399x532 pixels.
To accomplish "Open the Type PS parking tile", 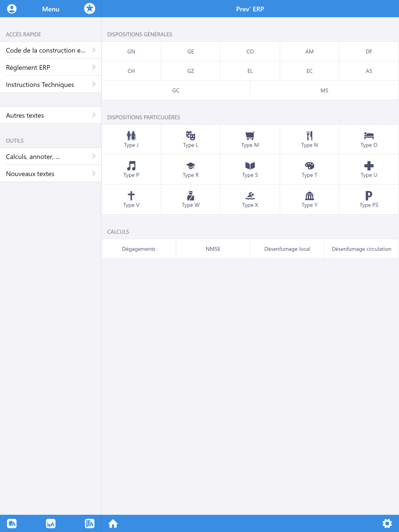I will click(x=369, y=199).
